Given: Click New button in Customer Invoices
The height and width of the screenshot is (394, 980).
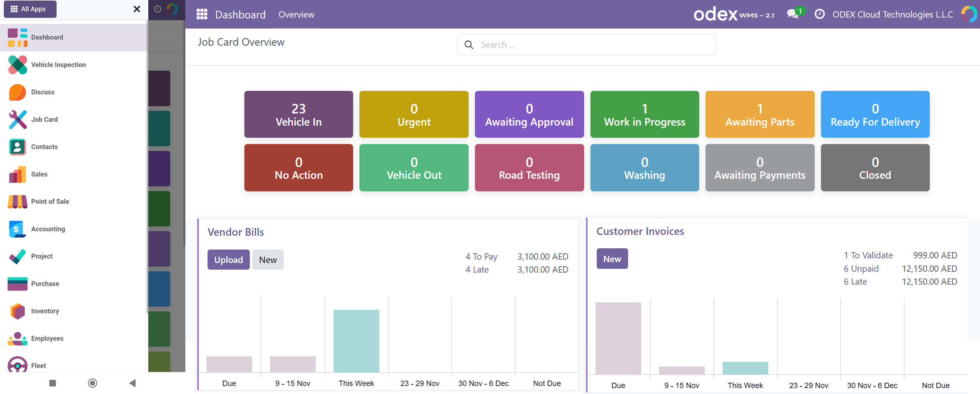Looking at the screenshot, I should [x=612, y=259].
